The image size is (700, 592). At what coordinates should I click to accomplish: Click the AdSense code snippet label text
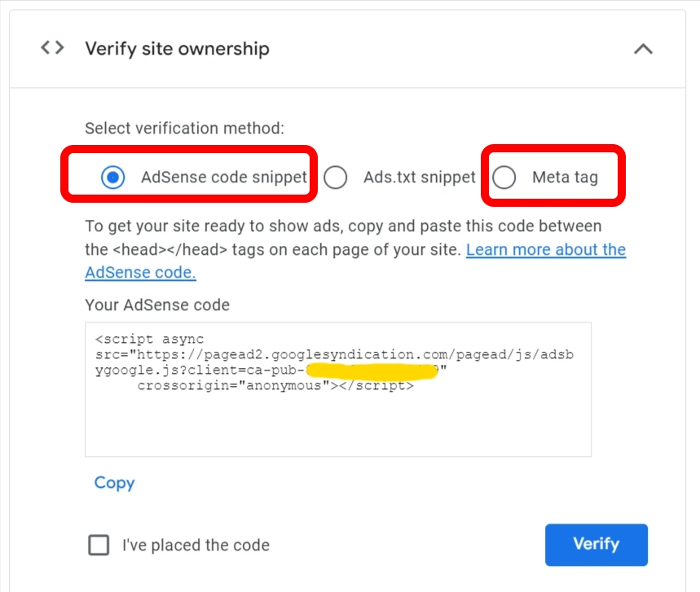pyautogui.click(x=223, y=177)
